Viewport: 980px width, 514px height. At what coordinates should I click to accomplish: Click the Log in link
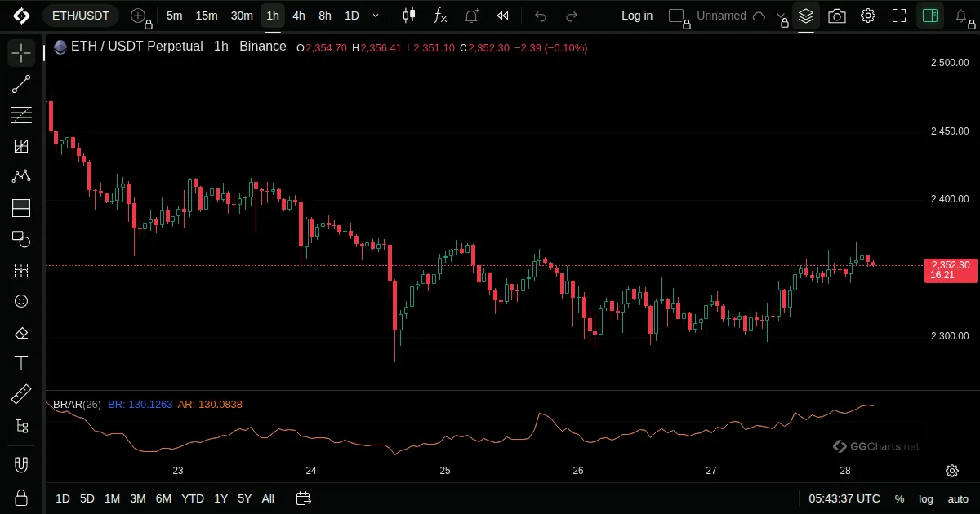coord(637,16)
